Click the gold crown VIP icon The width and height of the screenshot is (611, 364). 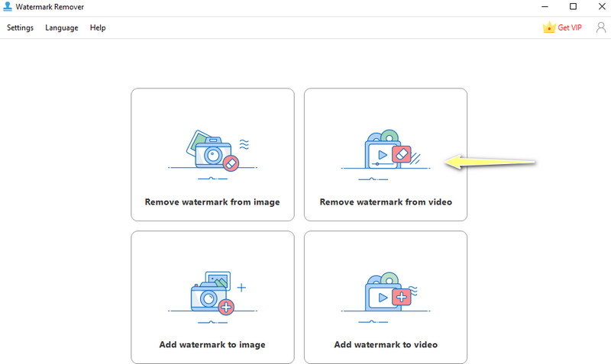pos(548,27)
